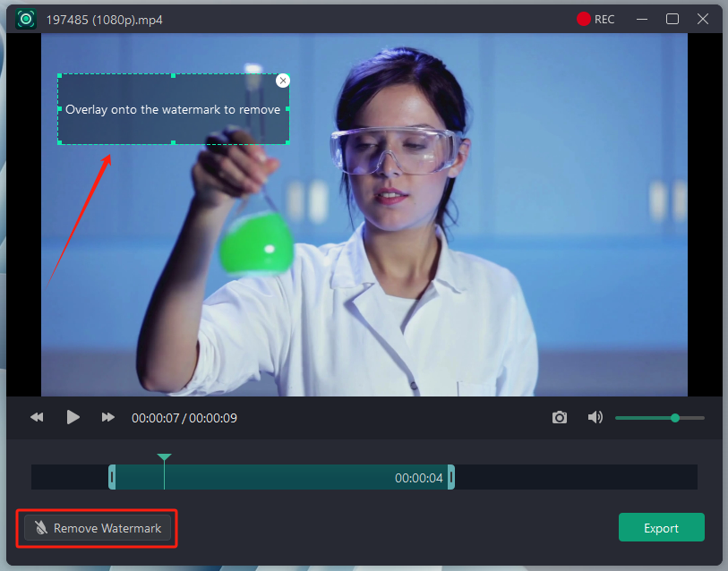Maximize the window
Screen dimensions: 728x571
[x=672, y=19]
